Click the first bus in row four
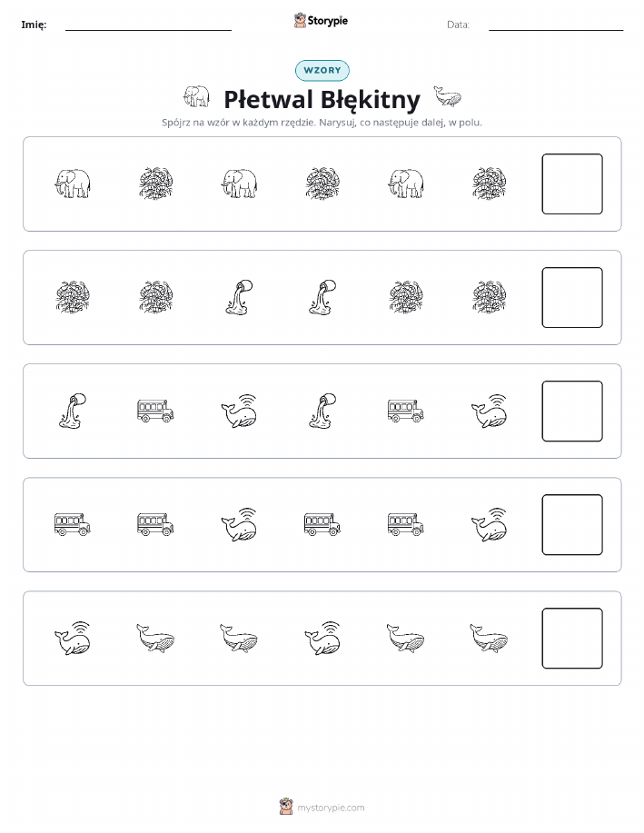Screen dimensions: 644x833 coord(73,524)
